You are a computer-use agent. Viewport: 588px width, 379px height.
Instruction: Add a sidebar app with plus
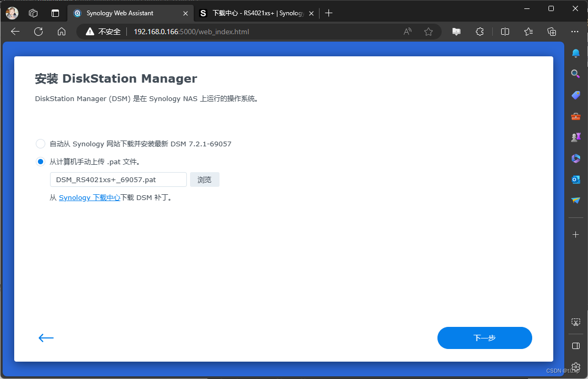click(575, 235)
